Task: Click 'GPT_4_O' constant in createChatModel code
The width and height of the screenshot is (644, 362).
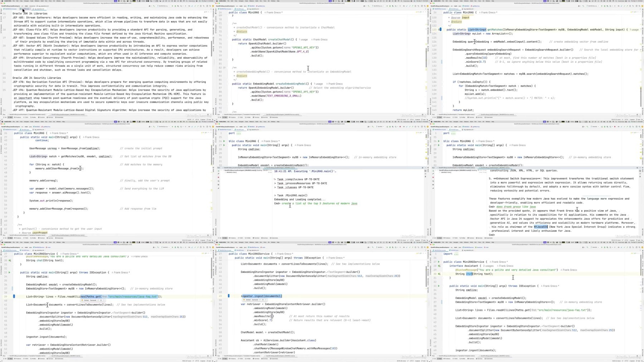Action: [303, 52]
